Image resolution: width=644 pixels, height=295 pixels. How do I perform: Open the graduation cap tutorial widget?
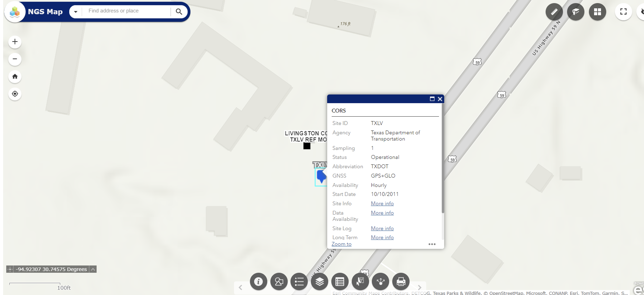(575, 12)
